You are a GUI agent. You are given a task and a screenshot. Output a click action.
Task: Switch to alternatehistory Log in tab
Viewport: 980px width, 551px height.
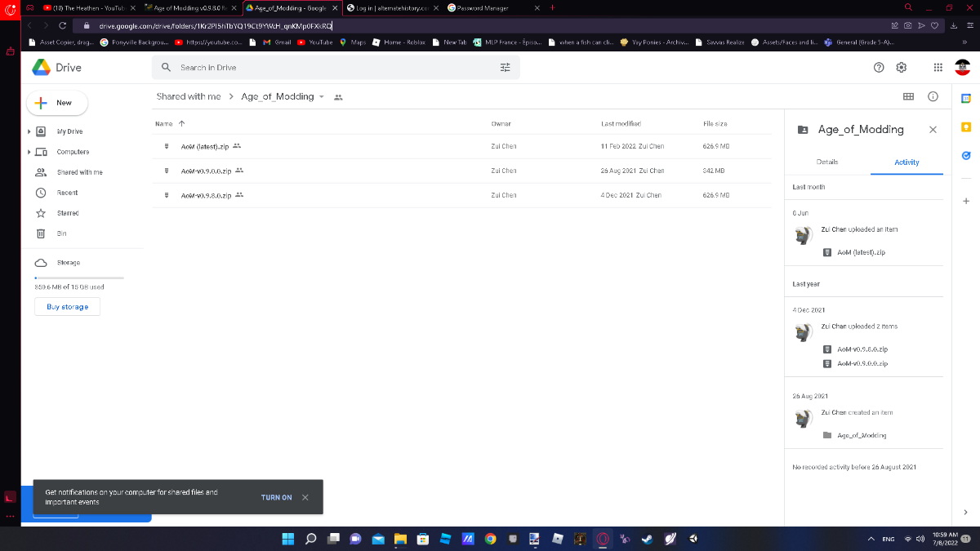click(394, 7)
